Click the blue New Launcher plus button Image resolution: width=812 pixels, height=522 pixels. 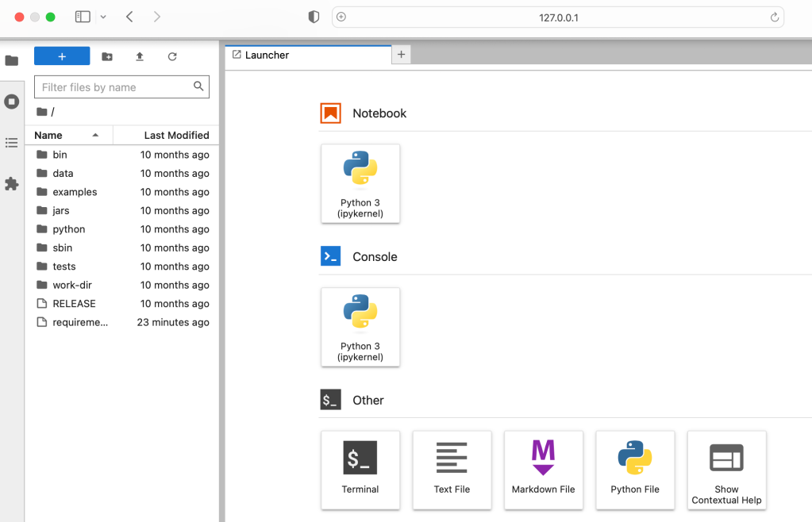coord(62,56)
